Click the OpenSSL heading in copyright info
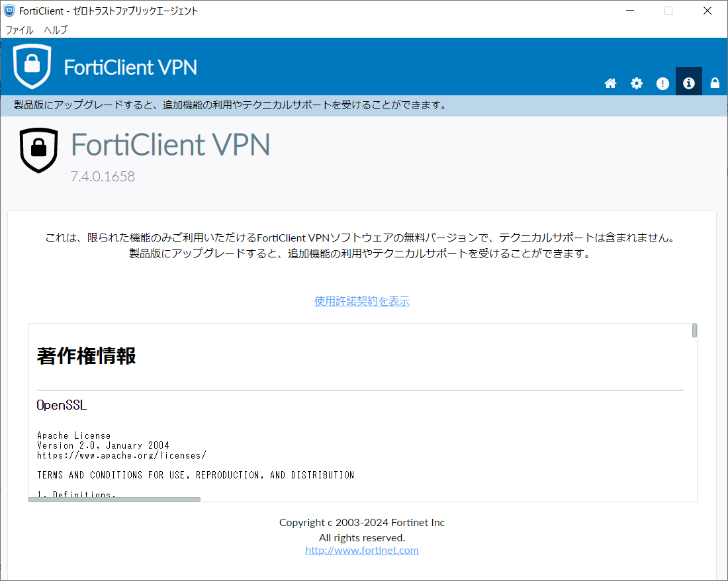Viewport: 728px width, 581px height. [x=61, y=405]
